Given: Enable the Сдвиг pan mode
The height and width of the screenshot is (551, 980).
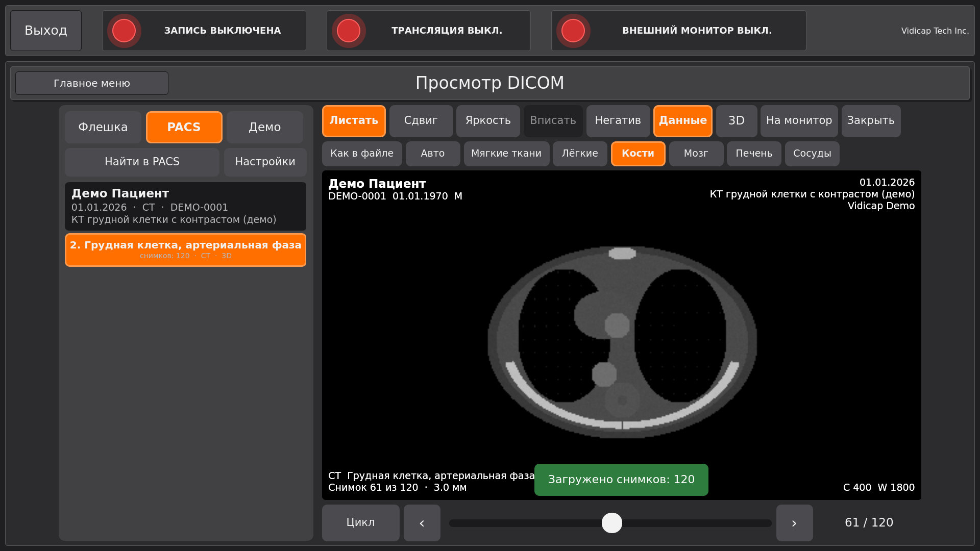Looking at the screenshot, I should pyautogui.click(x=421, y=121).
